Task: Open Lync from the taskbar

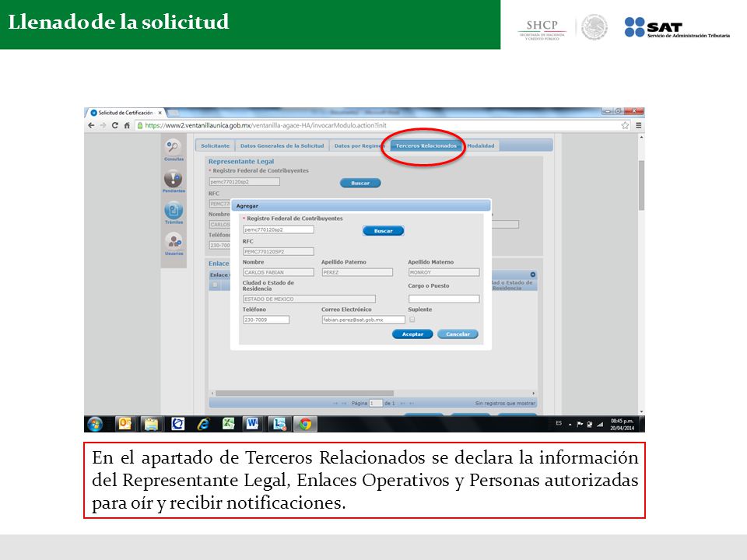Action: (x=279, y=424)
